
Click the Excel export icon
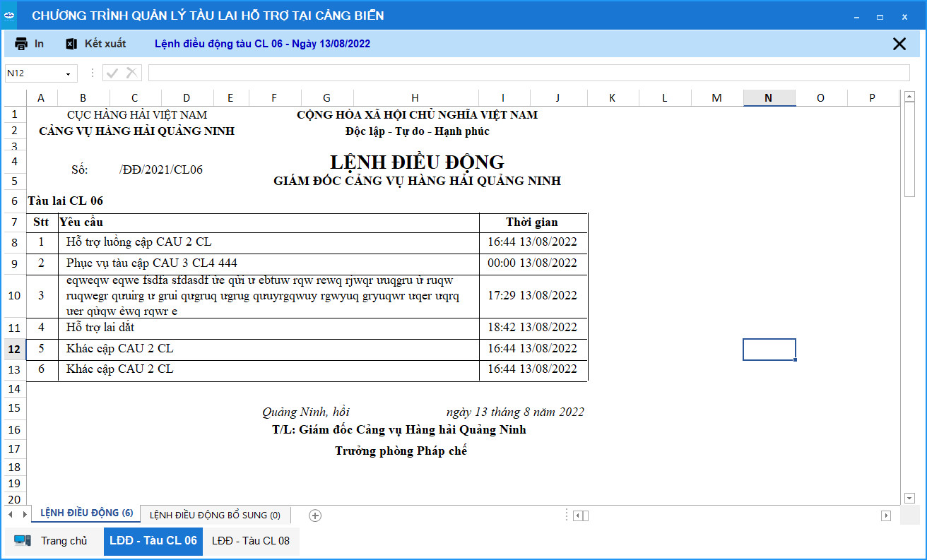(71, 44)
